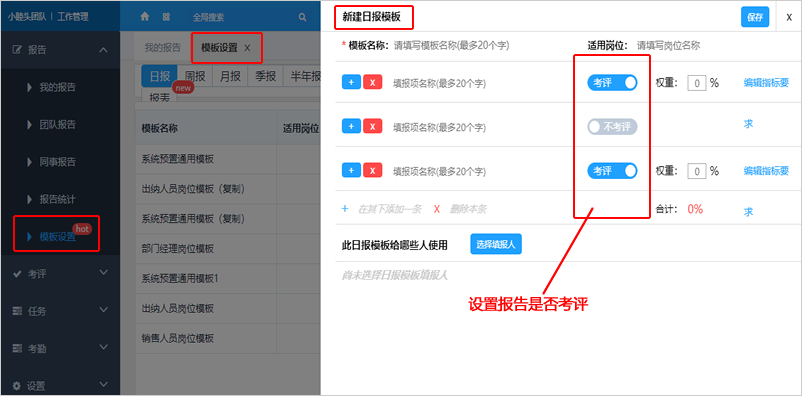Enable the 不考评 toggle on second item
The image size is (802, 396).
click(612, 127)
